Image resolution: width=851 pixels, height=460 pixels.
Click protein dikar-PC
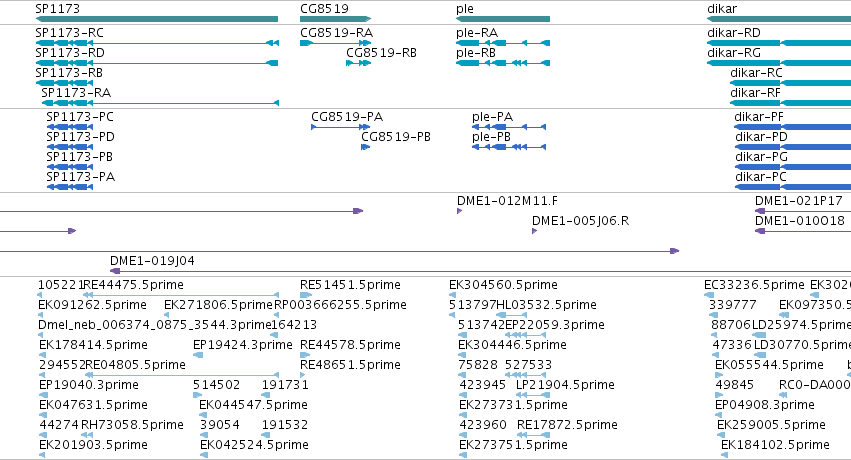tap(761, 177)
